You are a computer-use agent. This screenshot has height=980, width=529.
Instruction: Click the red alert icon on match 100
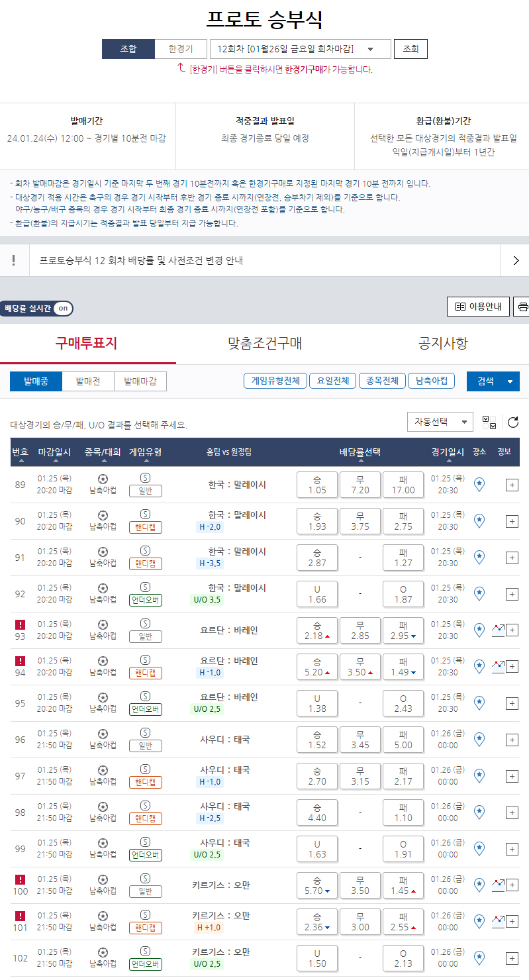(20, 879)
